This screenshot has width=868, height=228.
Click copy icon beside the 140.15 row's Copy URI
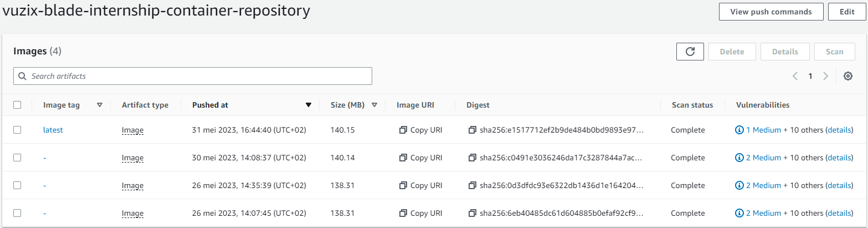click(403, 130)
